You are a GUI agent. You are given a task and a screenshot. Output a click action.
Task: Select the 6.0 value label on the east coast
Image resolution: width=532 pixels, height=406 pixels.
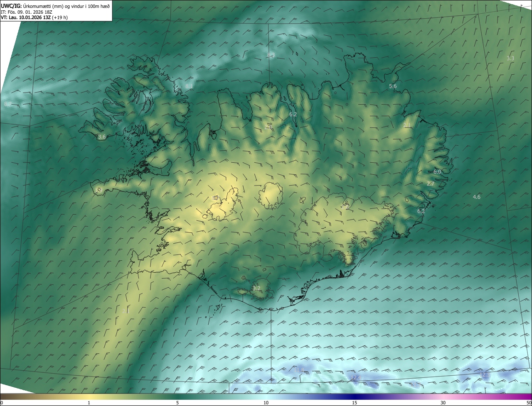tap(437, 171)
